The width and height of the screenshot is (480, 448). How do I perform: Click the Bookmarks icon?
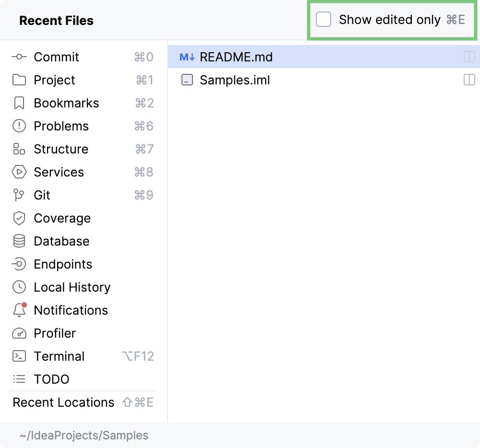(x=19, y=103)
